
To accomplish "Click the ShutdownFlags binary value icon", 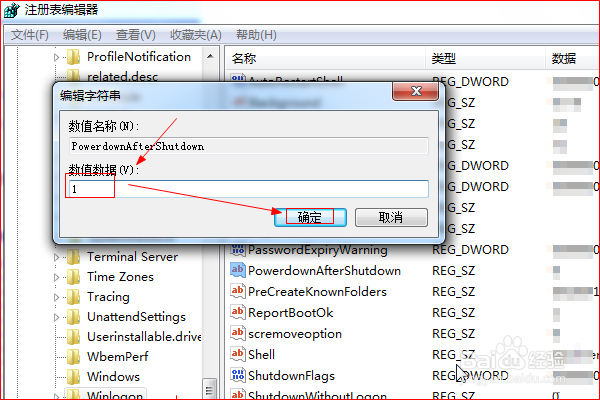I will click(x=238, y=375).
